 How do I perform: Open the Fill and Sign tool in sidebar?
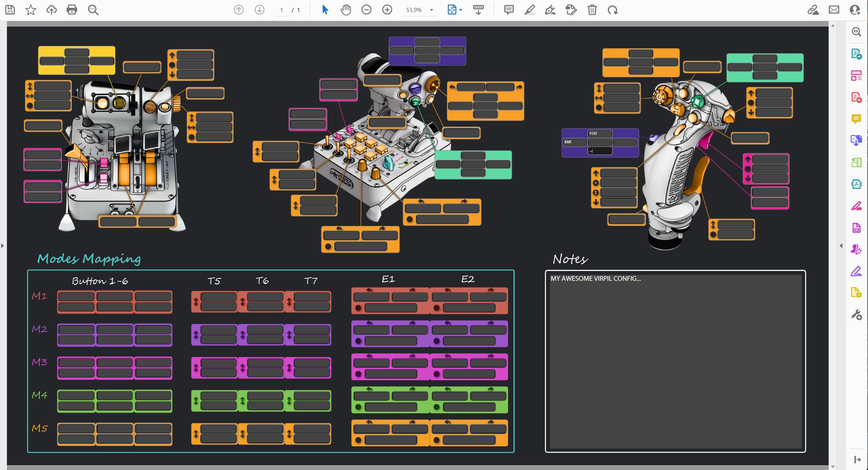pos(856,272)
